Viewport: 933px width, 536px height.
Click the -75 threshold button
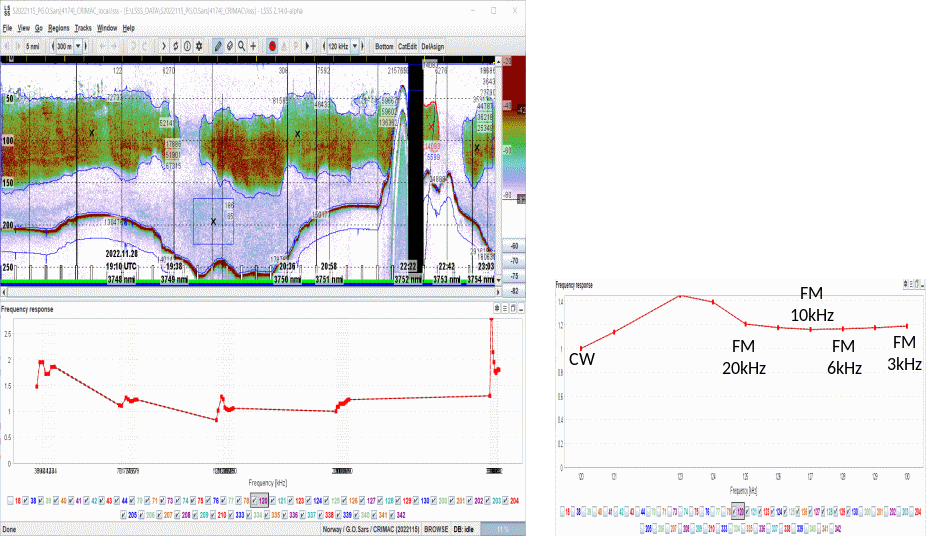pyautogui.click(x=514, y=276)
